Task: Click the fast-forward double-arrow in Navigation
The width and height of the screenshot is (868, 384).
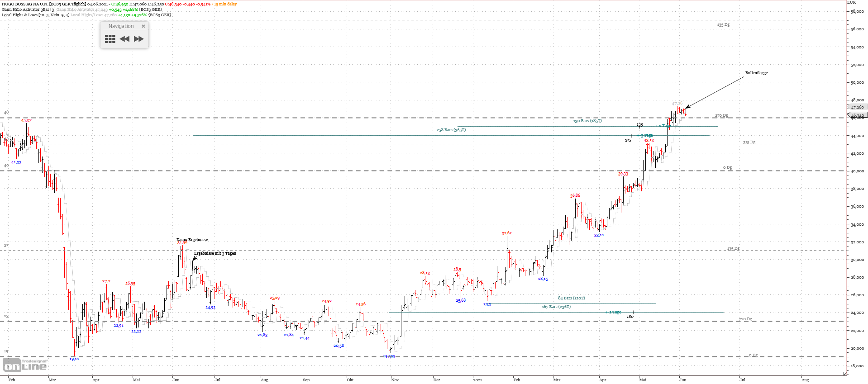Action: [x=139, y=39]
